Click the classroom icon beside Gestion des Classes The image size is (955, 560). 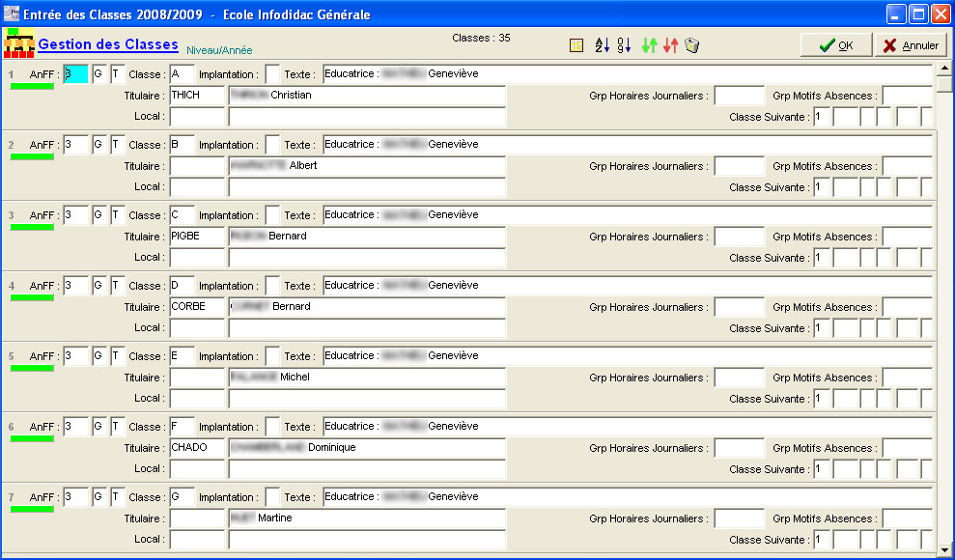19,43
